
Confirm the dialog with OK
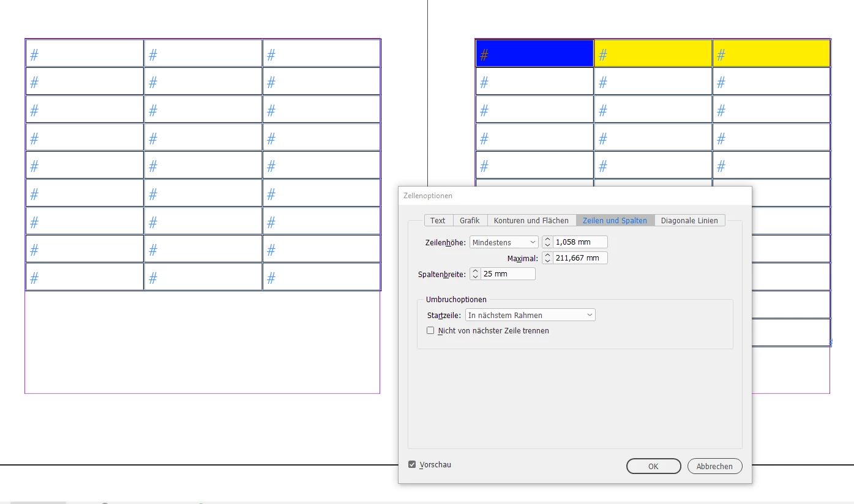653,466
